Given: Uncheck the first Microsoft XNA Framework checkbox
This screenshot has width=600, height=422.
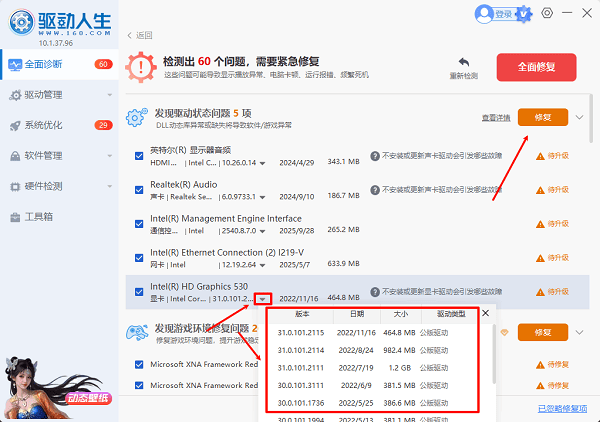Looking at the screenshot, I should (139, 365).
